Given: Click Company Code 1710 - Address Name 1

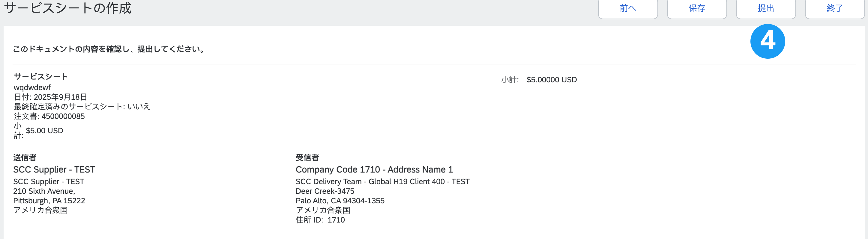Looking at the screenshot, I should pos(374,169).
